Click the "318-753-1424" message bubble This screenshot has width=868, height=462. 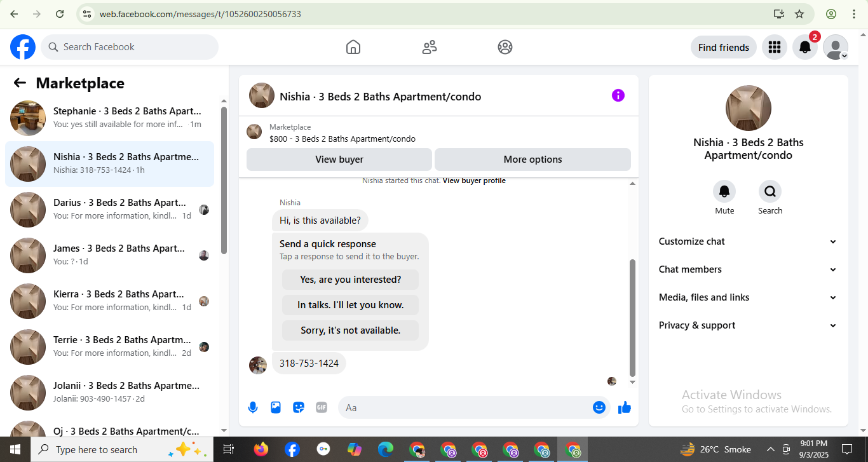309,363
